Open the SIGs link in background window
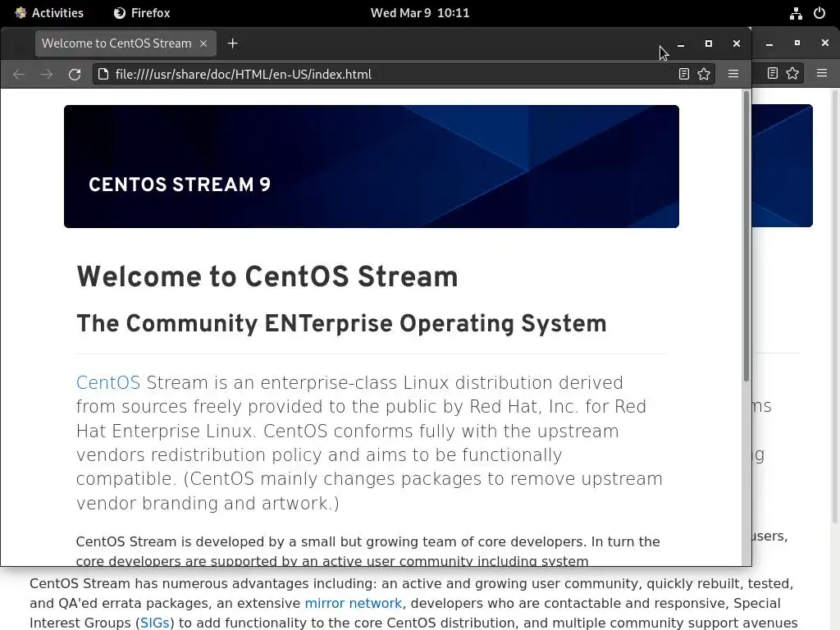Screen dimensions: 840x630 (x=155, y=623)
